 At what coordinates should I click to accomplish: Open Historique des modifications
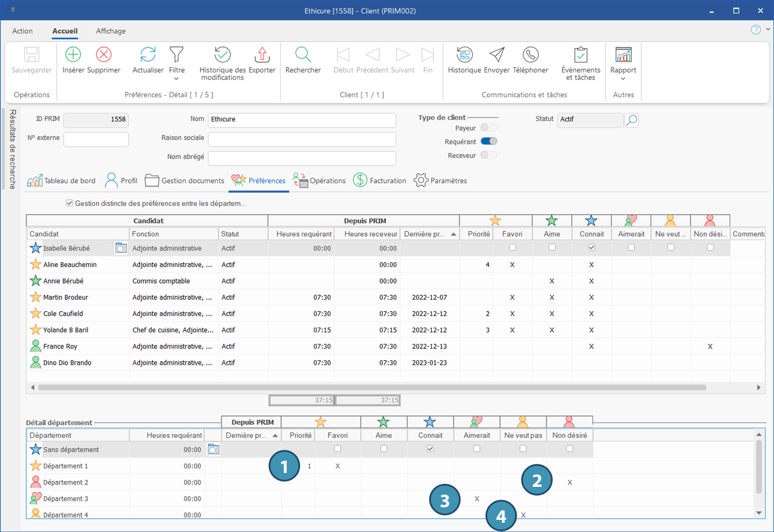tap(222, 55)
